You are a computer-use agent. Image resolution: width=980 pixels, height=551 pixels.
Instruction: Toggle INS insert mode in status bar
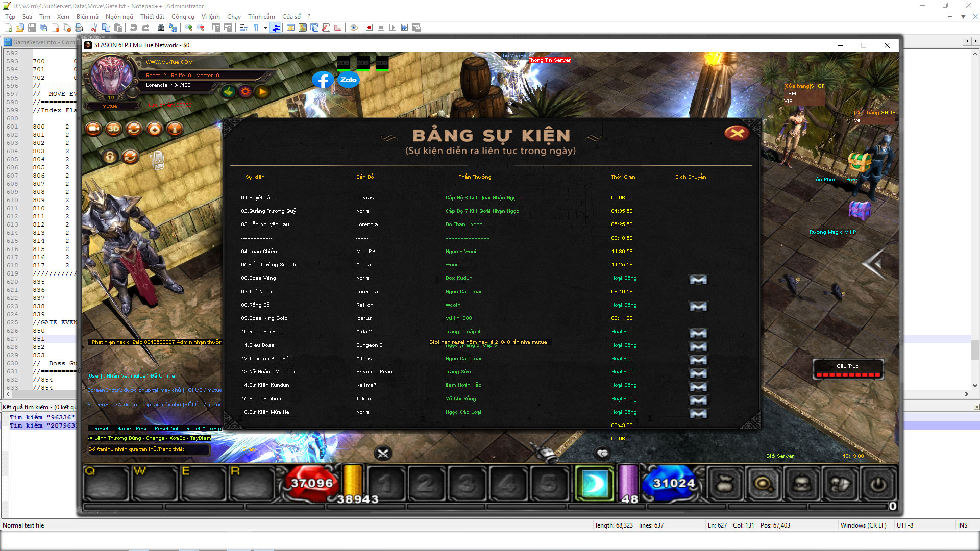pyautogui.click(x=963, y=525)
